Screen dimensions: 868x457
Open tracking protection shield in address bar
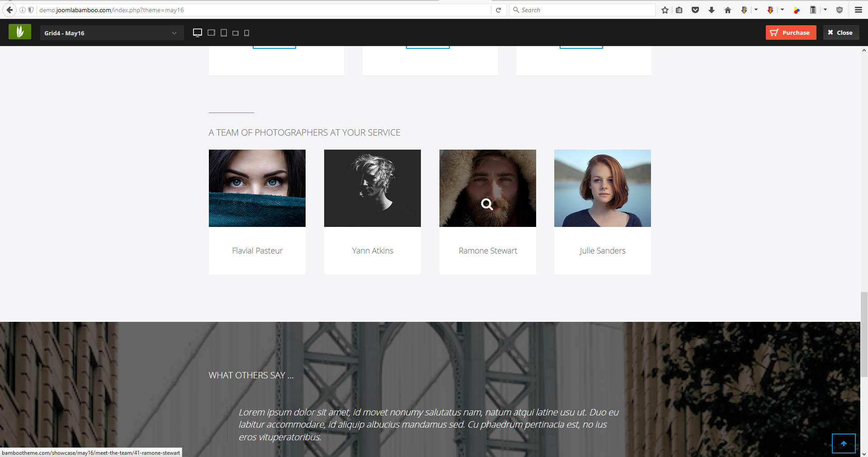point(31,10)
